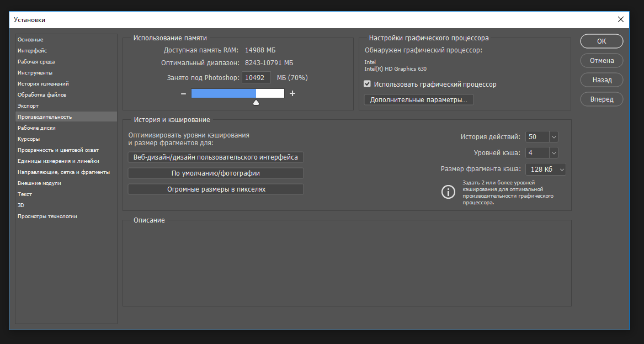Go to the Инструменты section
644x344 pixels.
(x=66, y=73)
